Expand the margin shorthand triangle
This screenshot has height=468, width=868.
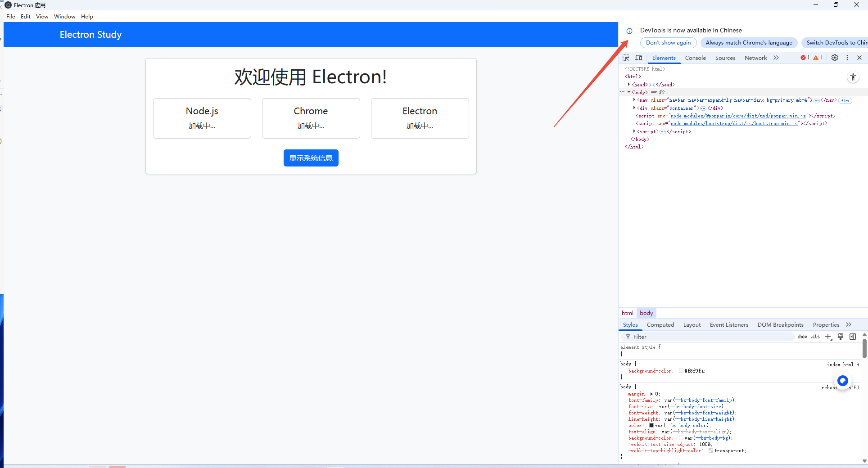(x=651, y=394)
